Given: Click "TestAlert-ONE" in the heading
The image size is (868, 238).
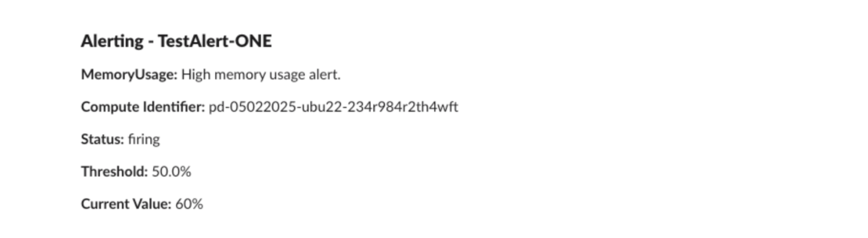Looking at the screenshot, I should pyautogui.click(x=215, y=41).
